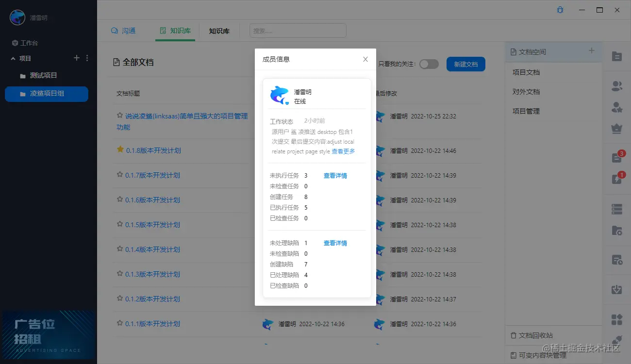This screenshot has height=364, width=631.
Task: Click the shark avatar in the 成员信息 dialog
Action: click(x=279, y=95)
